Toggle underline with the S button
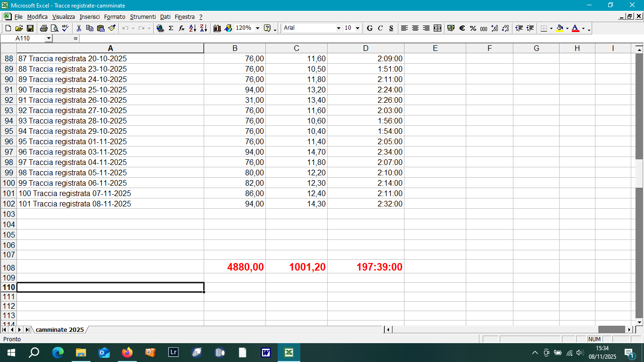644x362 pixels. pos(391,28)
